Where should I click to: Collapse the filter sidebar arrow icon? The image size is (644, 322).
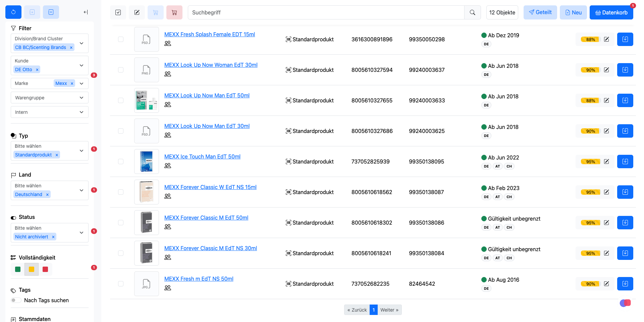(86, 12)
